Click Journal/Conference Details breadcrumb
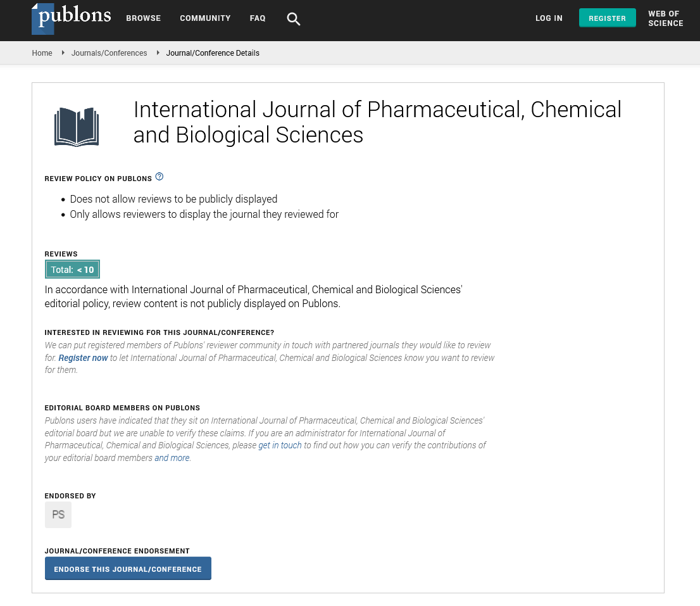Screen dimensions: 700x606 pos(213,53)
